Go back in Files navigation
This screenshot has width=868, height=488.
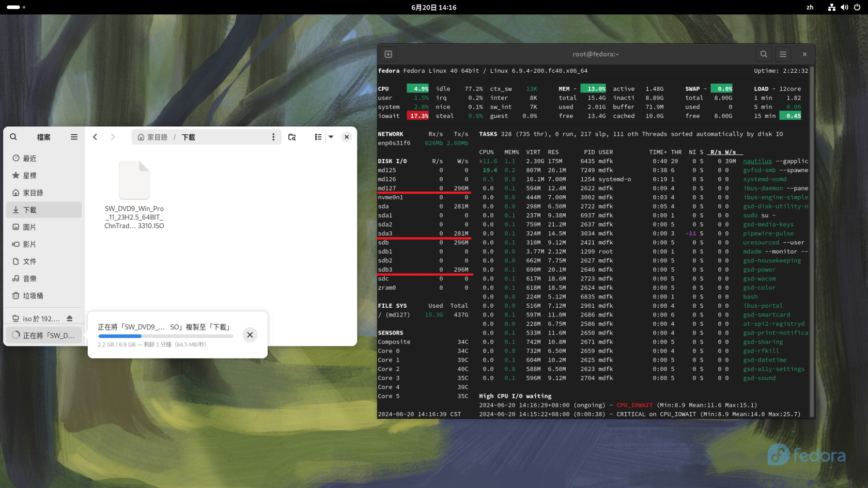[95, 137]
